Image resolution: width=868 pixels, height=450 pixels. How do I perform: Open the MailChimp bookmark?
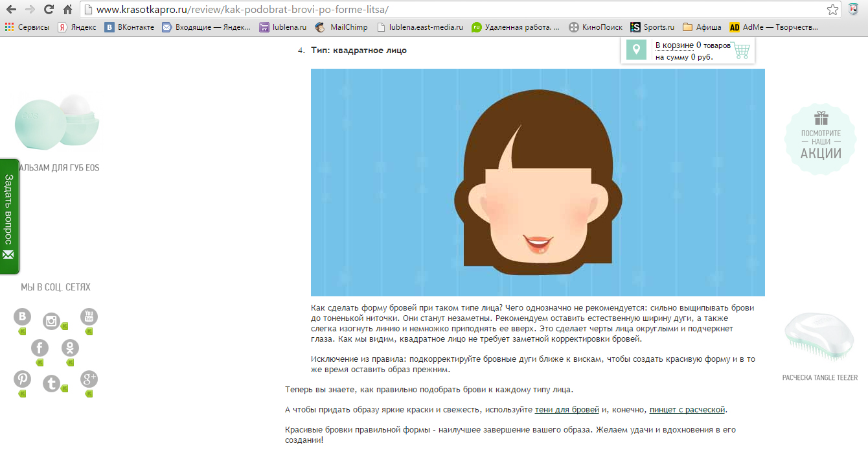341,27
